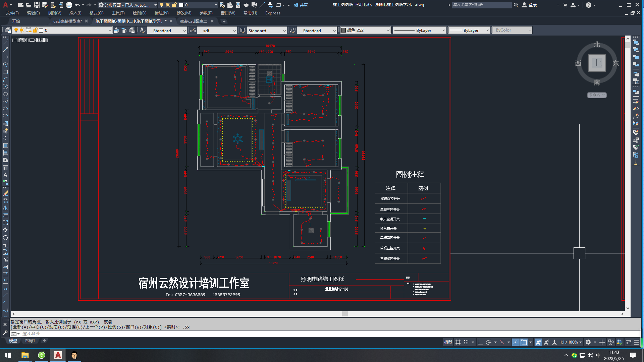Open Layer Properties Manager icon

point(8,30)
